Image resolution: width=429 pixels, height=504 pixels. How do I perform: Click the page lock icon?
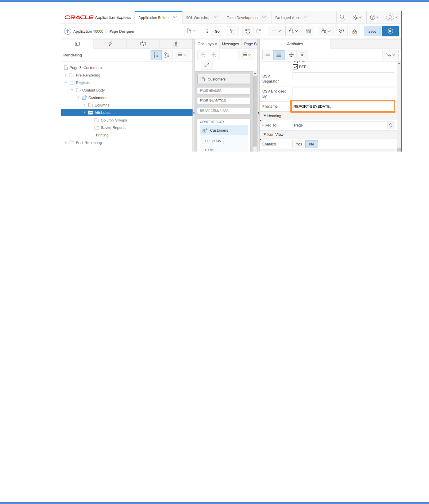click(232, 31)
